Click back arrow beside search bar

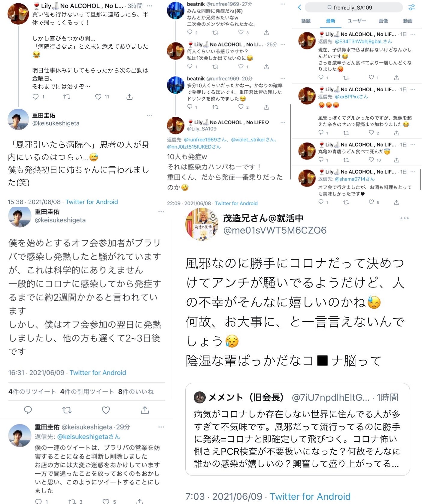(299, 8)
